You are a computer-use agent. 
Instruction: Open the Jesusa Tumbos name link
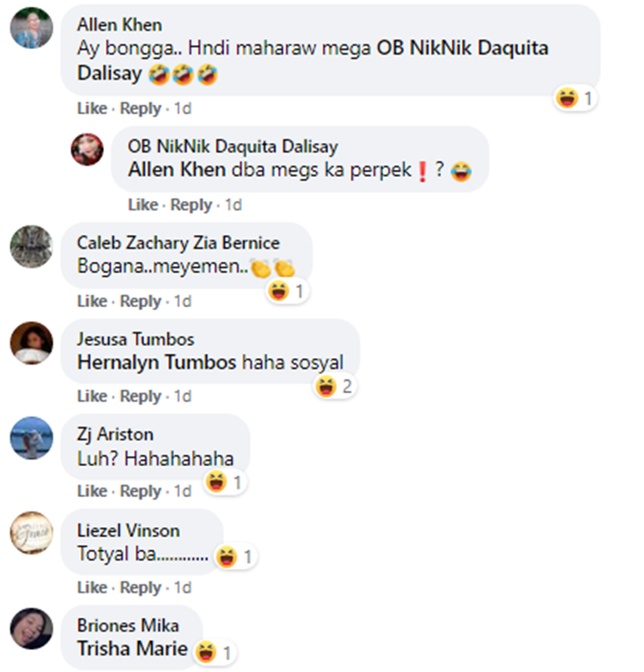pyautogui.click(x=136, y=339)
